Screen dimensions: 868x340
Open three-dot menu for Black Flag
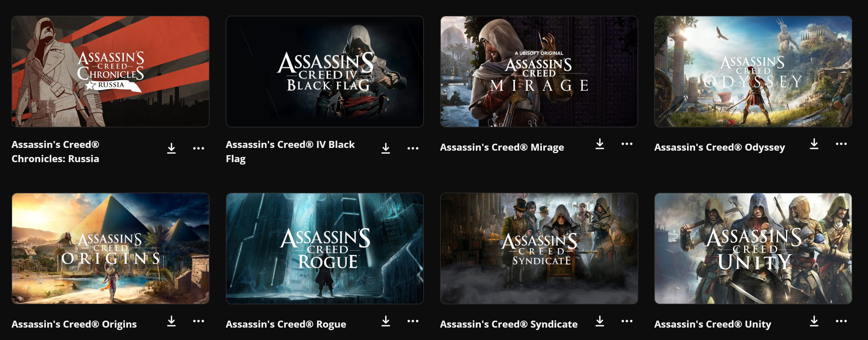coord(413,148)
